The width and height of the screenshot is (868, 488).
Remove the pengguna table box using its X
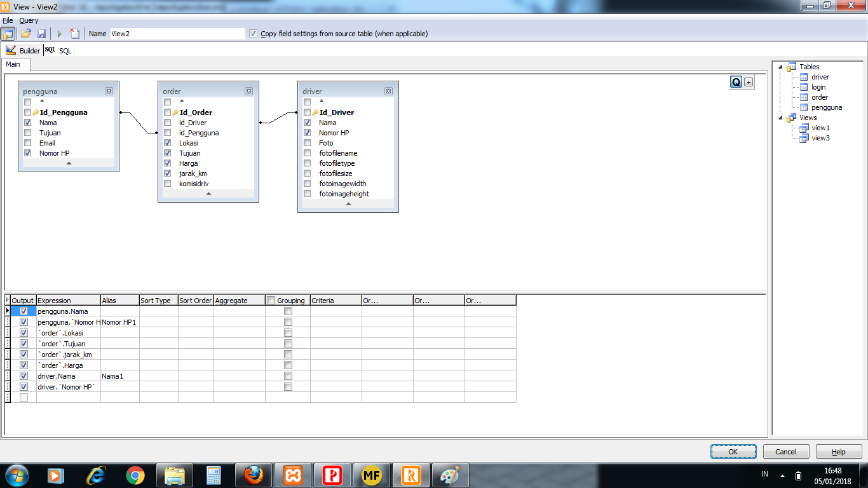tap(109, 91)
